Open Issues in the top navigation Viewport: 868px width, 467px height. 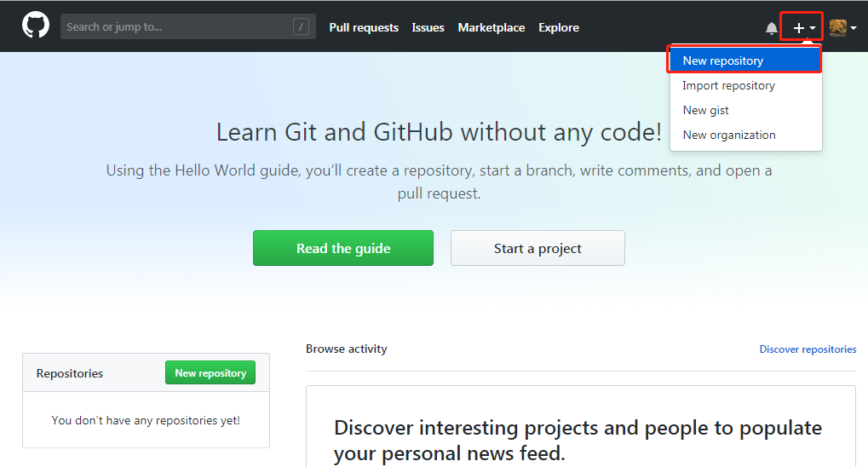click(x=428, y=28)
